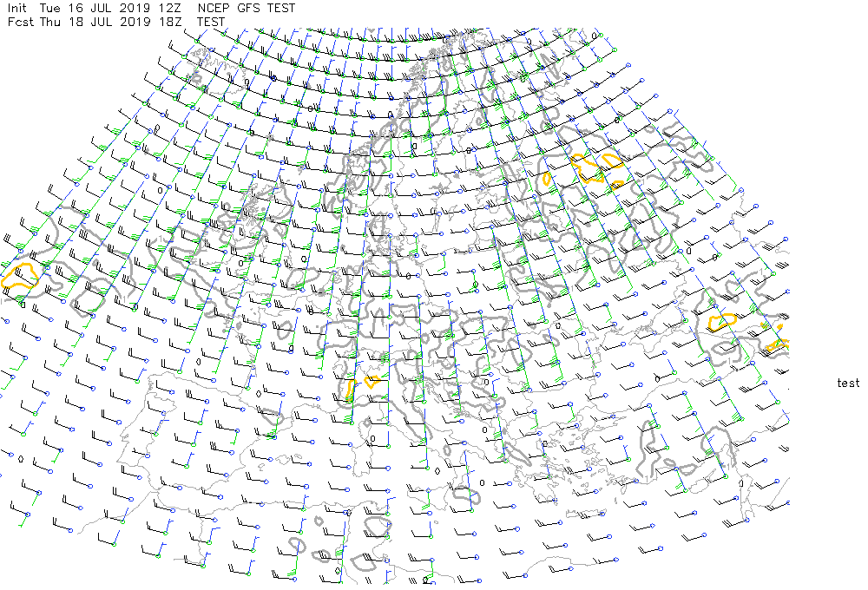This screenshot has height=590, width=868.
Task: Click the 'NCEP GFS TEST' title label
Action: click(247, 9)
